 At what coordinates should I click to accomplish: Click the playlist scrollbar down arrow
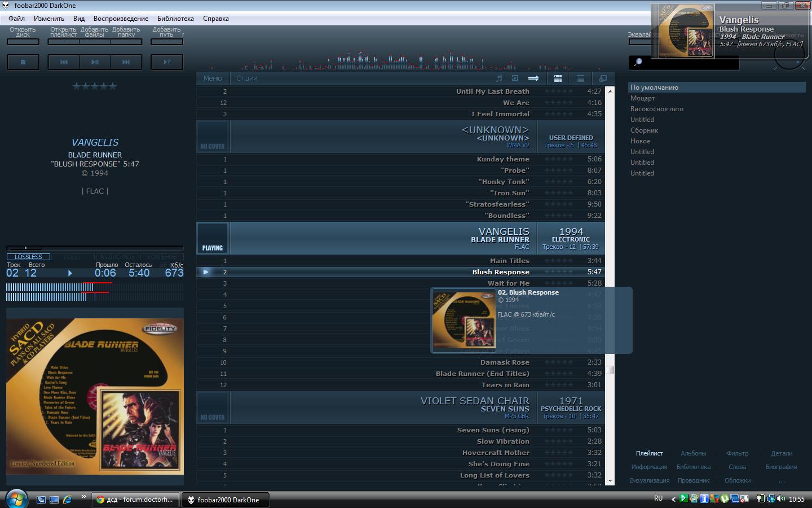pos(610,481)
